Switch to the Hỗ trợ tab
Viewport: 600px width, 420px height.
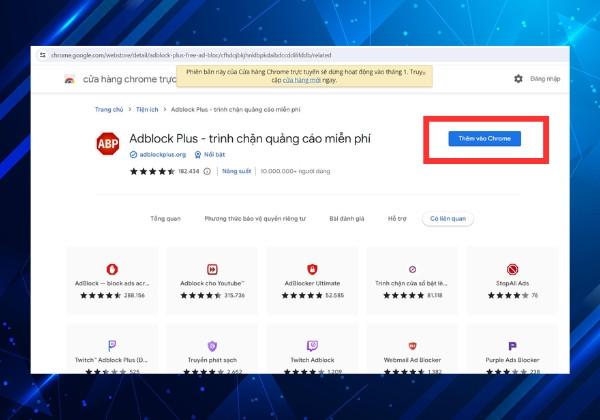point(397,218)
